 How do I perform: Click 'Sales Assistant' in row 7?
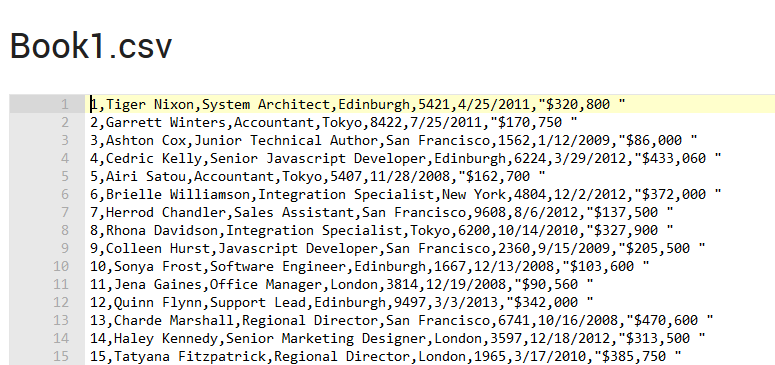[294, 212]
